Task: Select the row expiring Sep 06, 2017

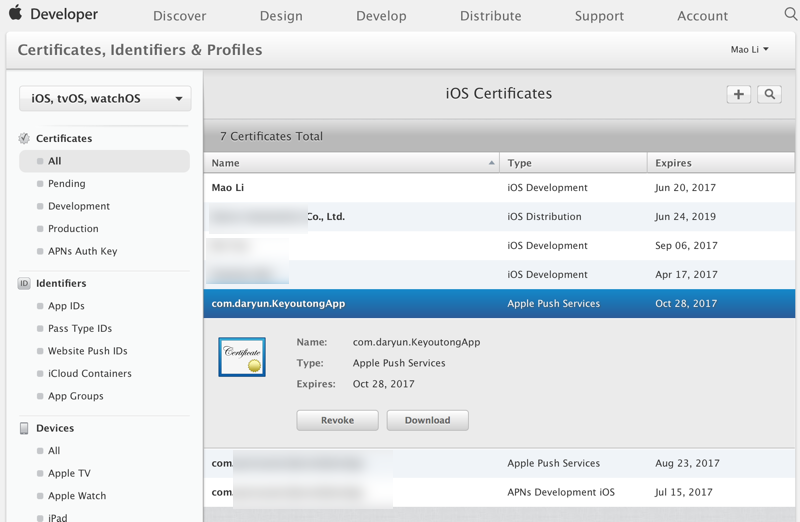Action: [x=499, y=246]
